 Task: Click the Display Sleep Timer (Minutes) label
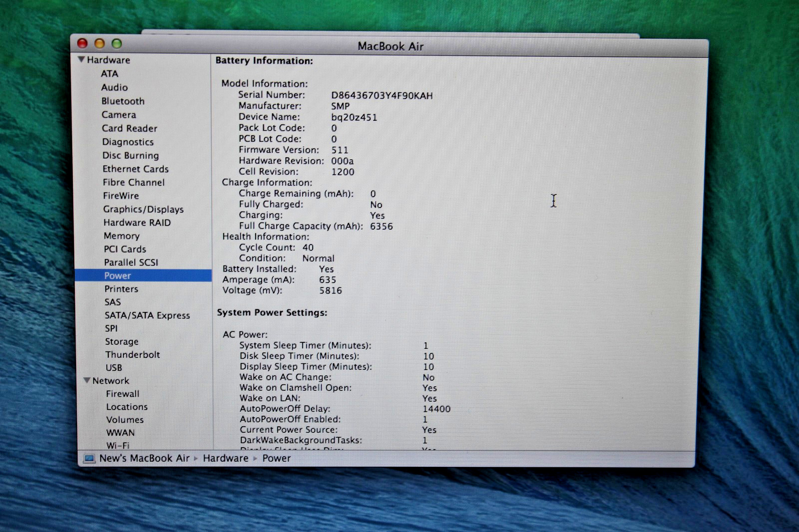(x=306, y=366)
